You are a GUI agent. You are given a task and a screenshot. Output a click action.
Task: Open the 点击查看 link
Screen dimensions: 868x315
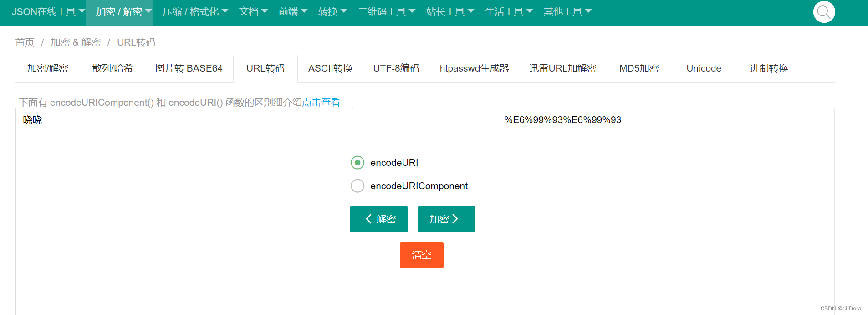(x=321, y=103)
